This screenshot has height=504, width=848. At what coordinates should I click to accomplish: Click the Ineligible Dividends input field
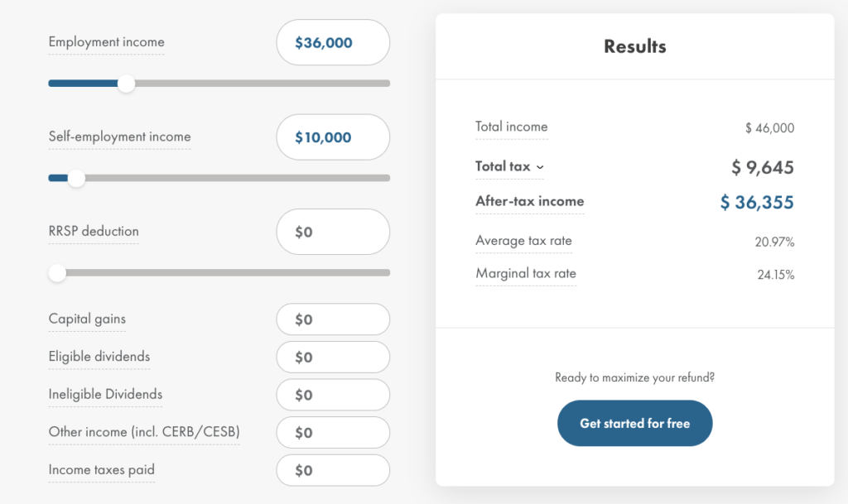coord(333,395)
